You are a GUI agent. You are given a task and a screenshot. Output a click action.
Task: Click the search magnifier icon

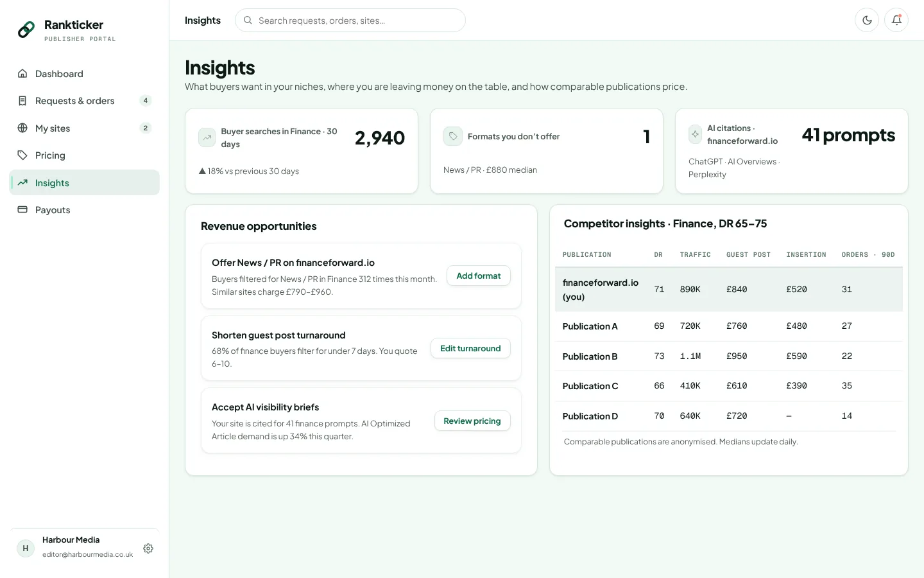point(248,21)
